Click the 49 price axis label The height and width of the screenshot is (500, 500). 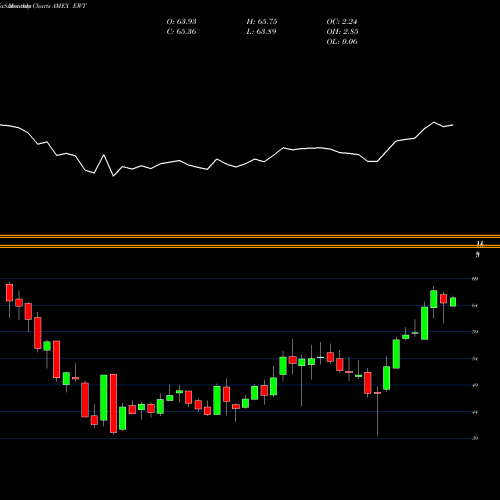(475, 385)
